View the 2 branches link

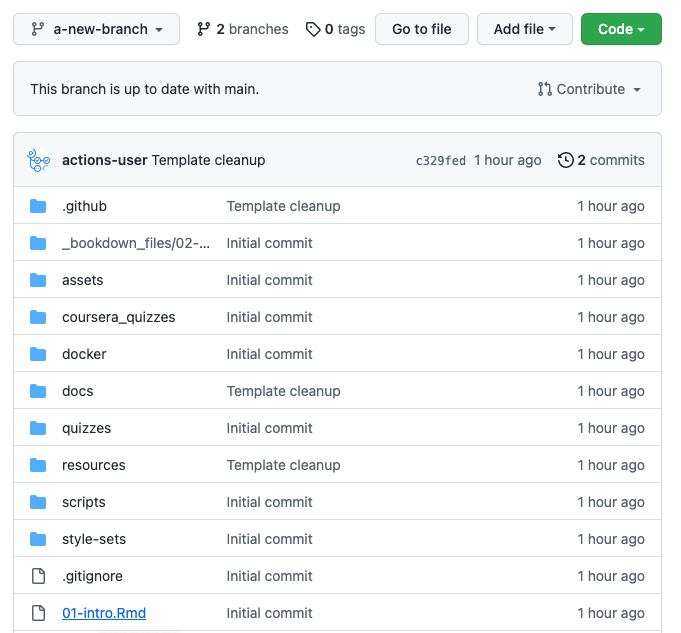pos(243,29)
